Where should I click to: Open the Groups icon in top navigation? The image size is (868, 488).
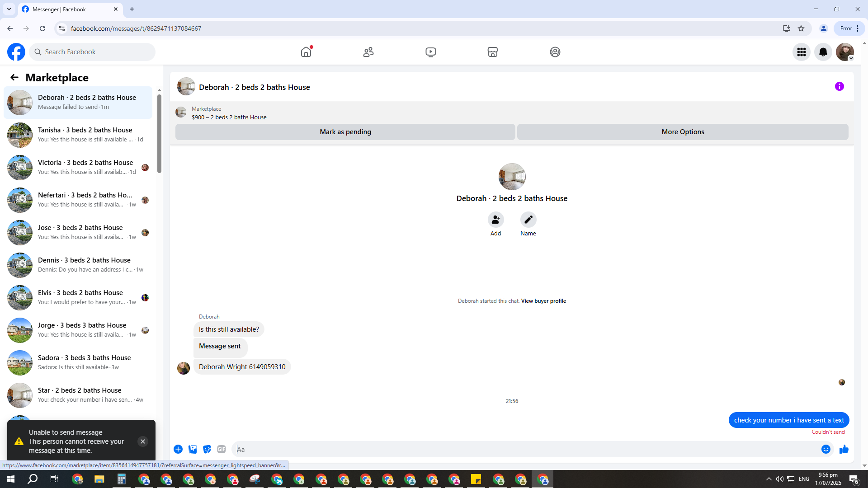click(x=555, y=52)
